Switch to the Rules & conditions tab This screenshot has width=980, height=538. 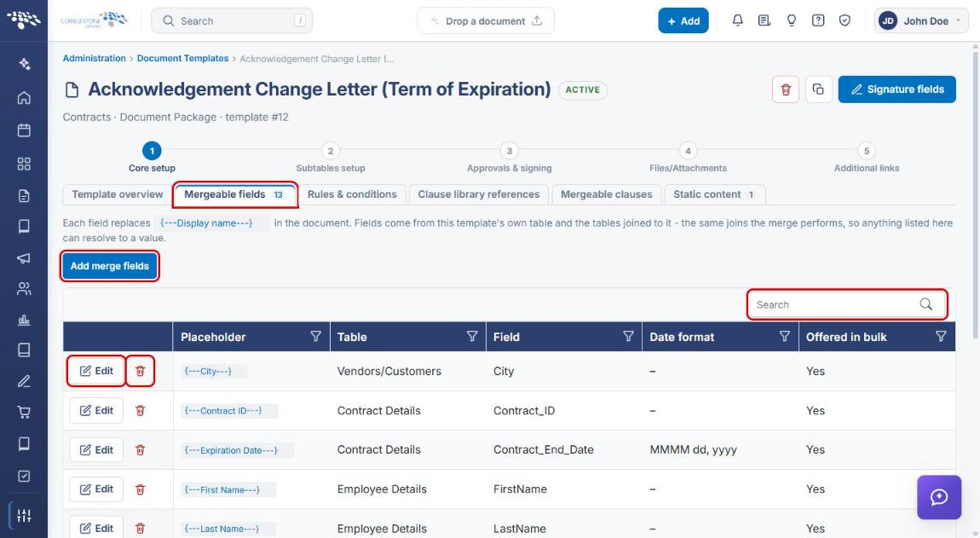click(x=352, y=194)
